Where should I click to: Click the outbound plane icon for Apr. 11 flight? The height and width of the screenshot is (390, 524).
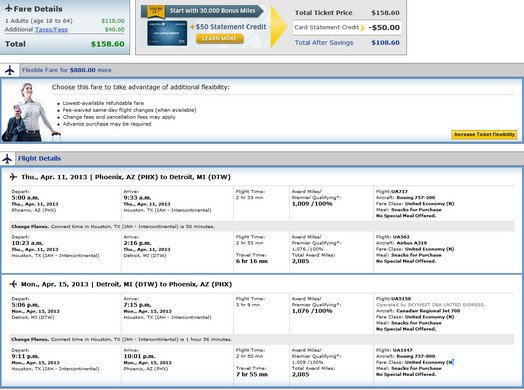pos(13,177)
